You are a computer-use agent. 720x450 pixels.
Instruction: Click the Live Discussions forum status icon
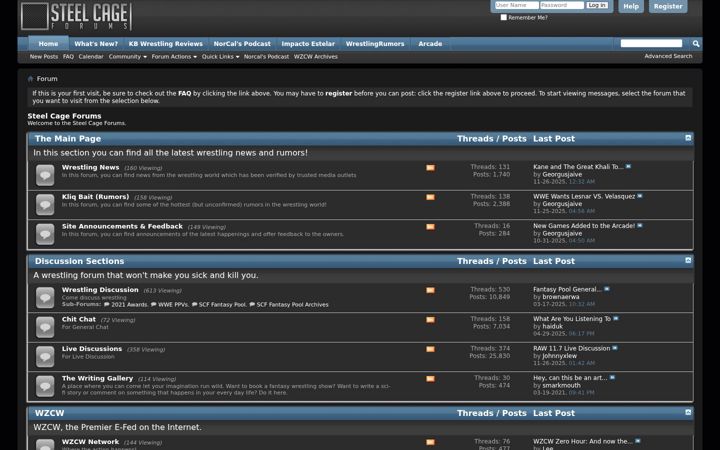tap(45, 357)
